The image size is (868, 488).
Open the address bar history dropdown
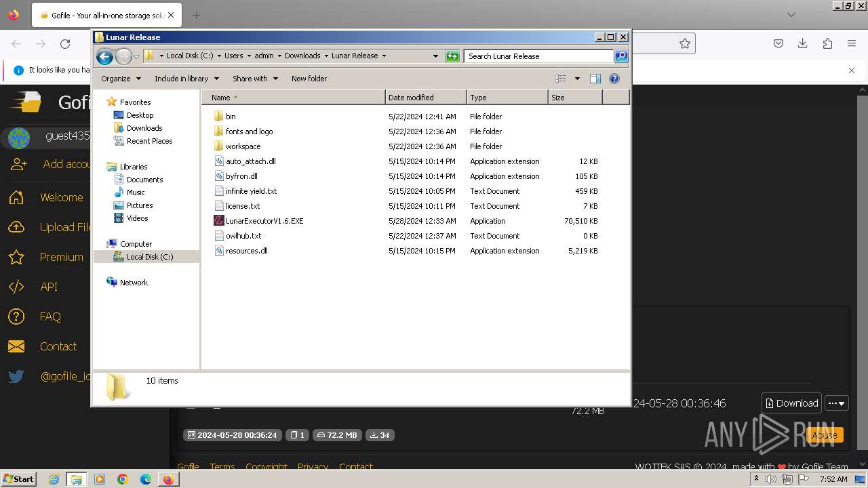[435, 56]
